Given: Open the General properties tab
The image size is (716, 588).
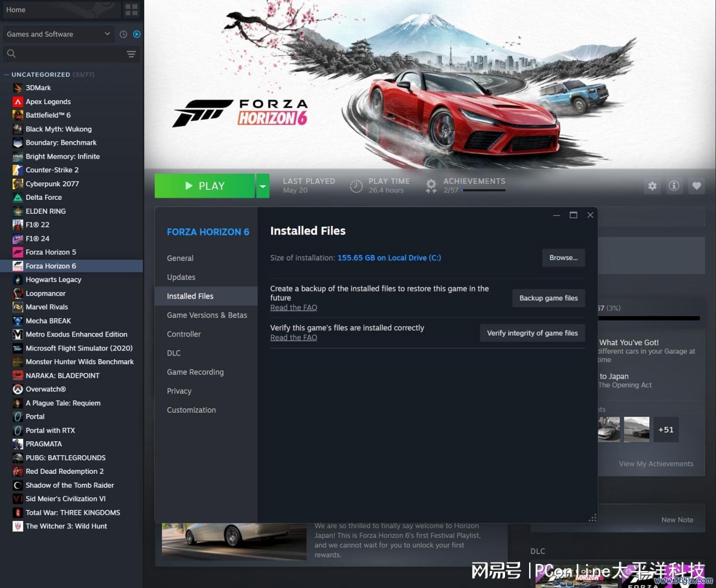Looking at the screenshot, I should coord(206,258).
